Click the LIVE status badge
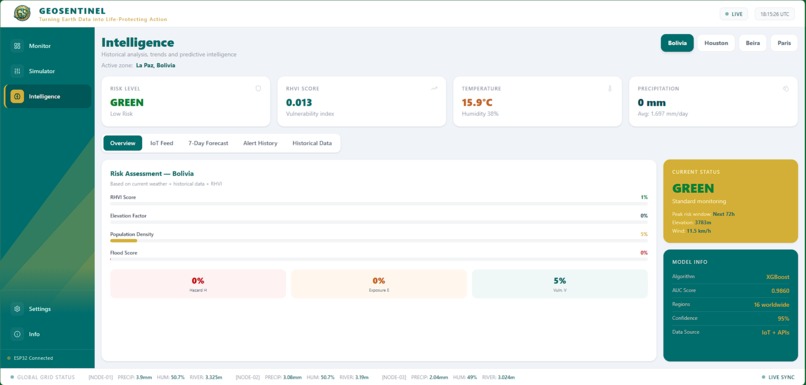This screenshot has height=385, width=806. [734, 14]
